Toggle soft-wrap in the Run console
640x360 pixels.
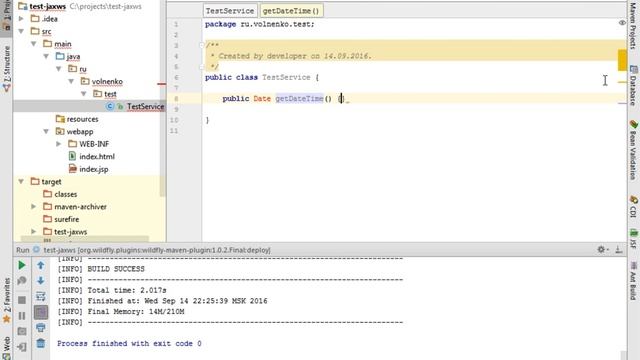(x=41, y=296)
